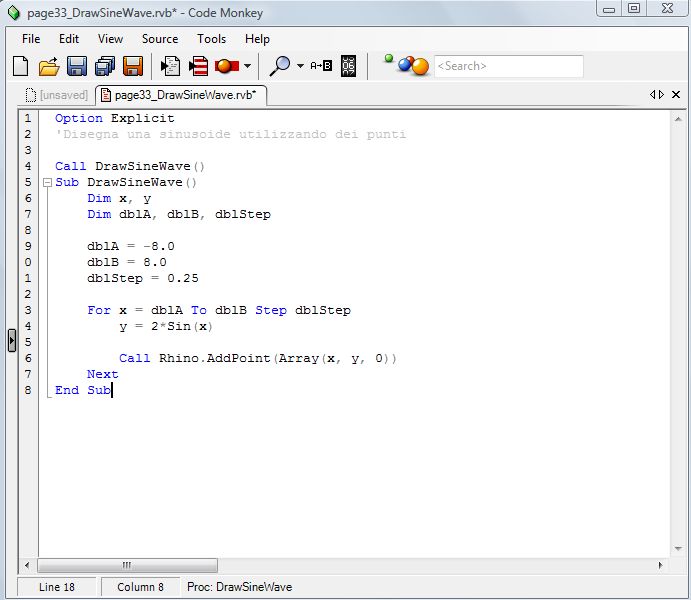Open the File menu

[31, 39]
